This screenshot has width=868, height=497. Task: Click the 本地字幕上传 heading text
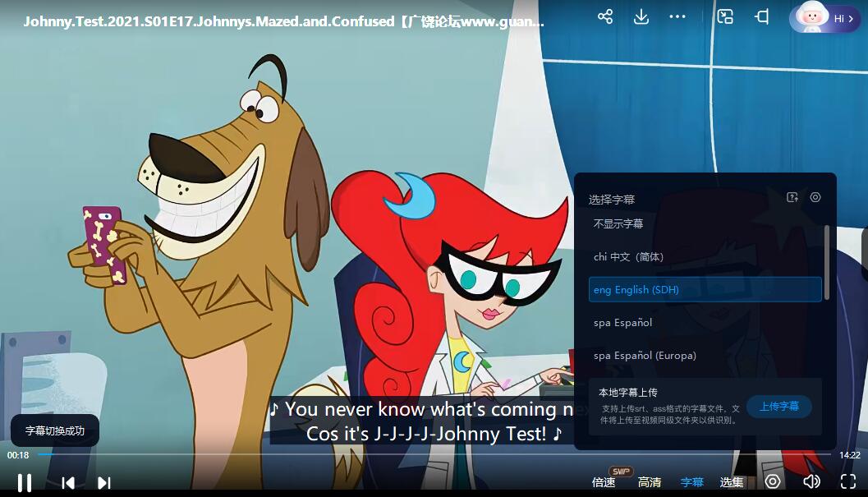pyautogui.click(x=627, y=393)
